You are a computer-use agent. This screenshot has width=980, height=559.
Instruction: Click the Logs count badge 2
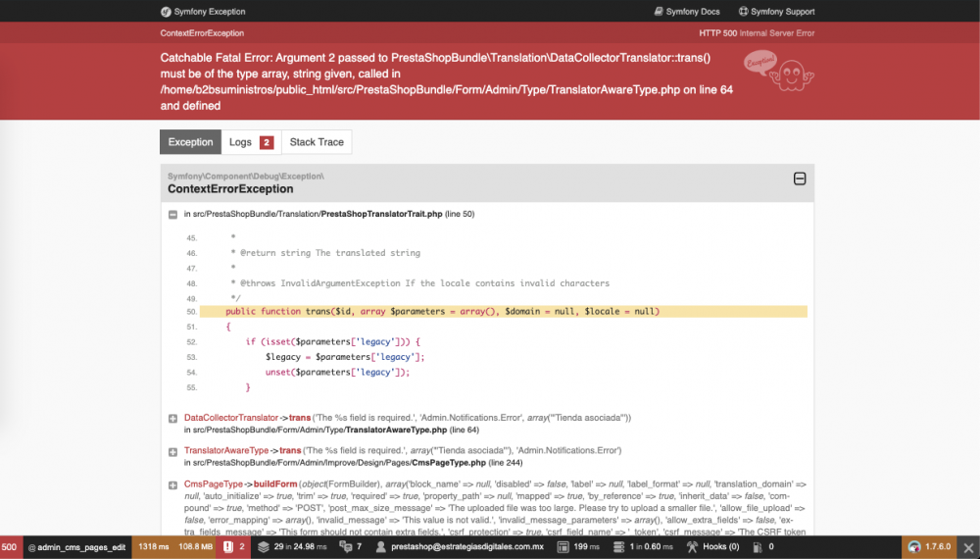(x=267, y=142)
